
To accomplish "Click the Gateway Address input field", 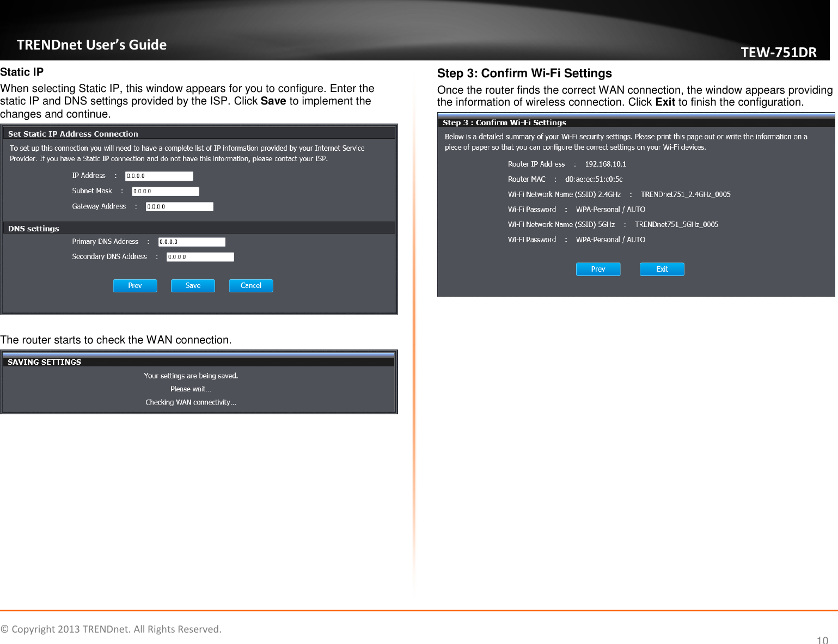I will [x=180, y=206].
